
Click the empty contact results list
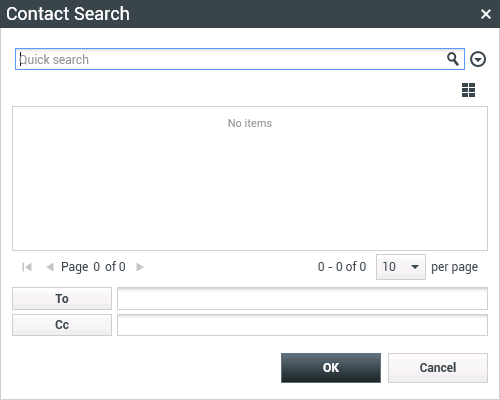(250, 178)
